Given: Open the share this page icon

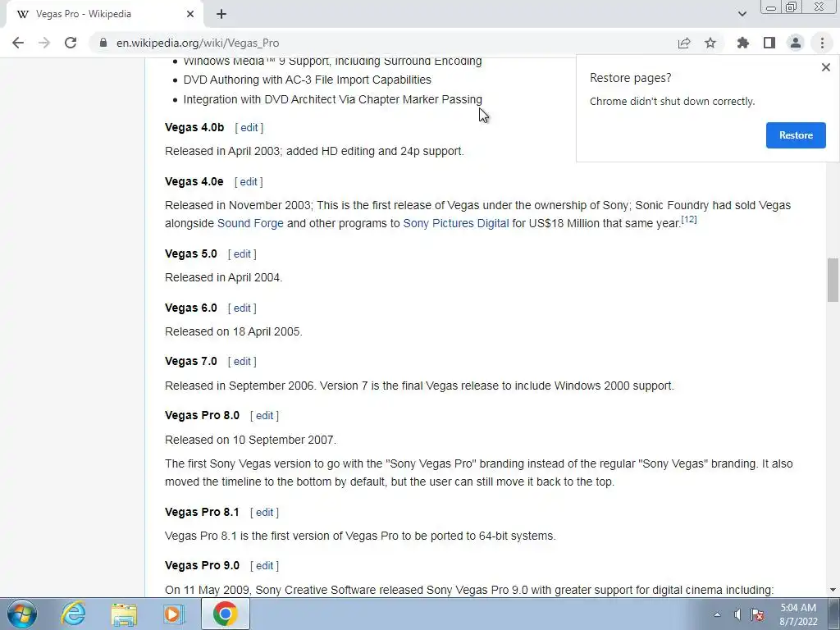Looking at the screenshot, I should pos(684,43).
